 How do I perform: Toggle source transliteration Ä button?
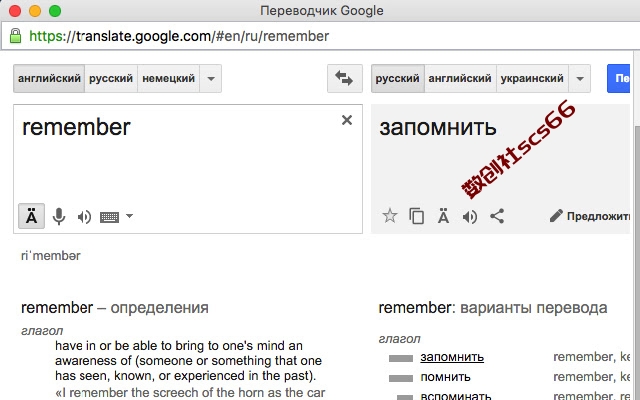pos(31,216)
